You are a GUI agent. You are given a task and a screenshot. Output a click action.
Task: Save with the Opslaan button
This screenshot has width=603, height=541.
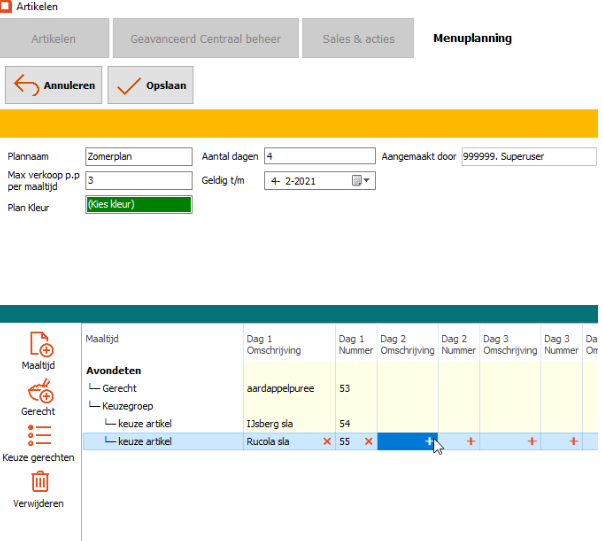[150, 86]
